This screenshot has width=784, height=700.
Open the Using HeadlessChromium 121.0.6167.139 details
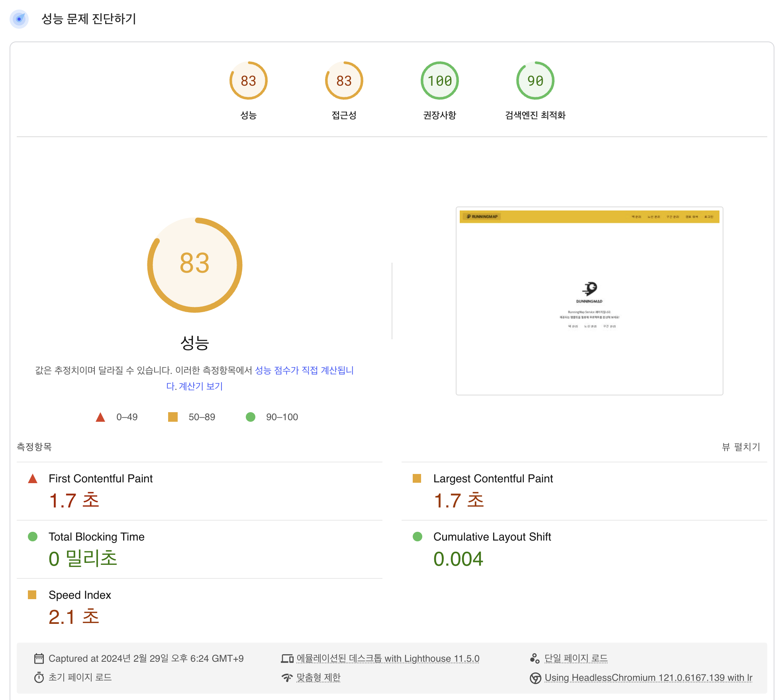tap(648, 678)
